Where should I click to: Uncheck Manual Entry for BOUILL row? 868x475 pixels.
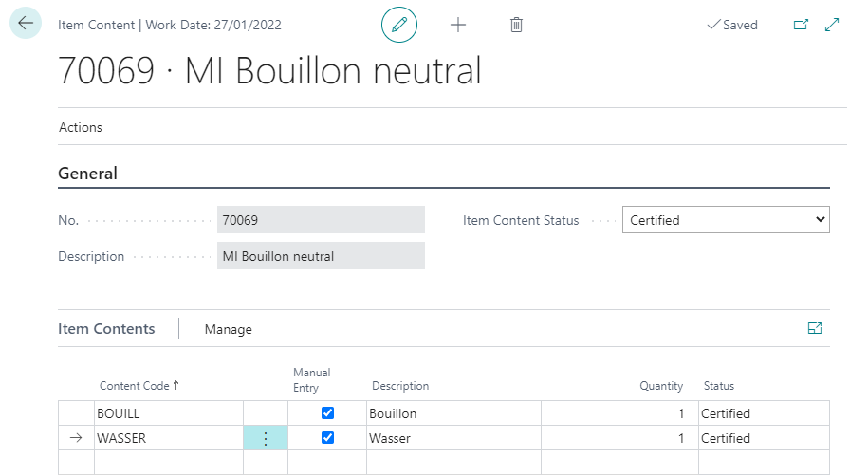328,413
